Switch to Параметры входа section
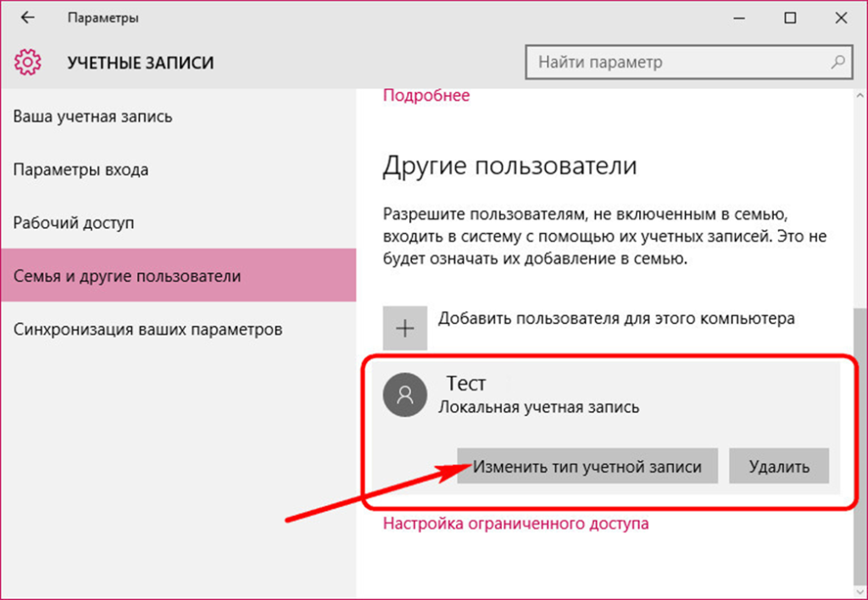The width and height of the screenshot is (868, 600). [81, 169]
